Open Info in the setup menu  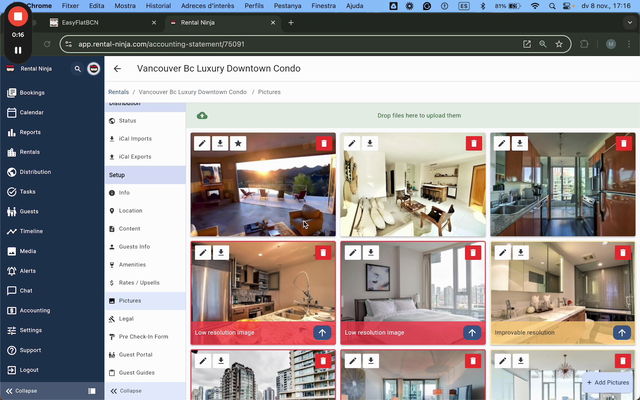pyautogui.click(x=145, y=193)
